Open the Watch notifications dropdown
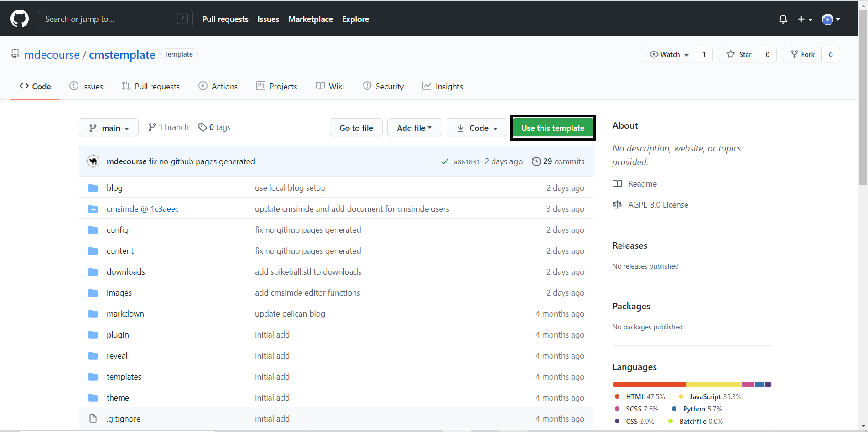This screenshot has width=868, height=432. (x=669, y=55)
